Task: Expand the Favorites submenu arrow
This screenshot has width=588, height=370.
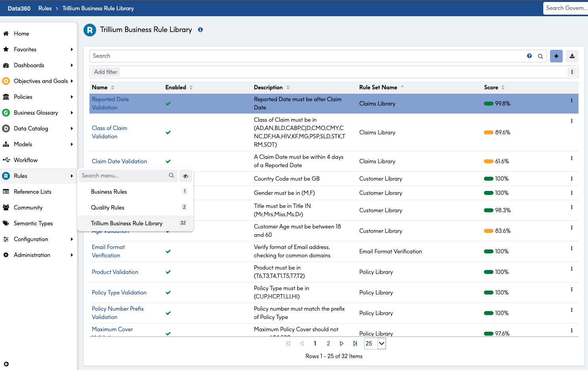Action: point(72,49)
